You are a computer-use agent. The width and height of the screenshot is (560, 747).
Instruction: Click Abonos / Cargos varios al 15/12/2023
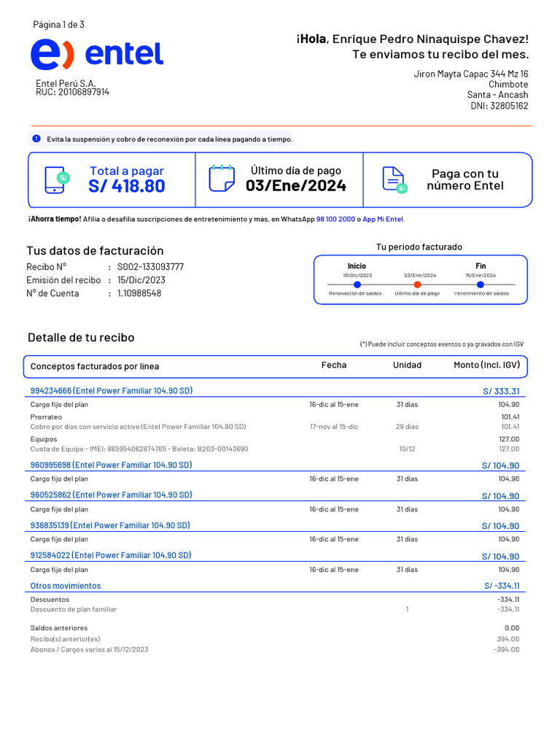89,650
